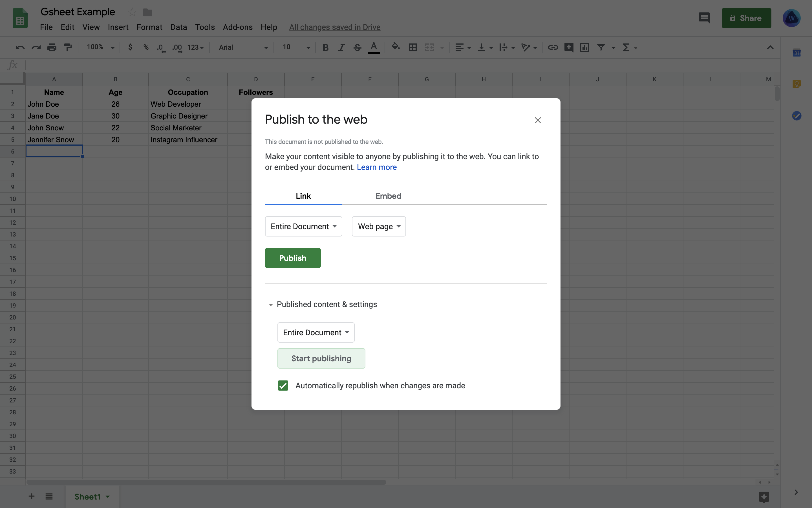Screen dimensions: 812x508
Task: Open the Web page format dropdown
Action: (x=378, y=226)
